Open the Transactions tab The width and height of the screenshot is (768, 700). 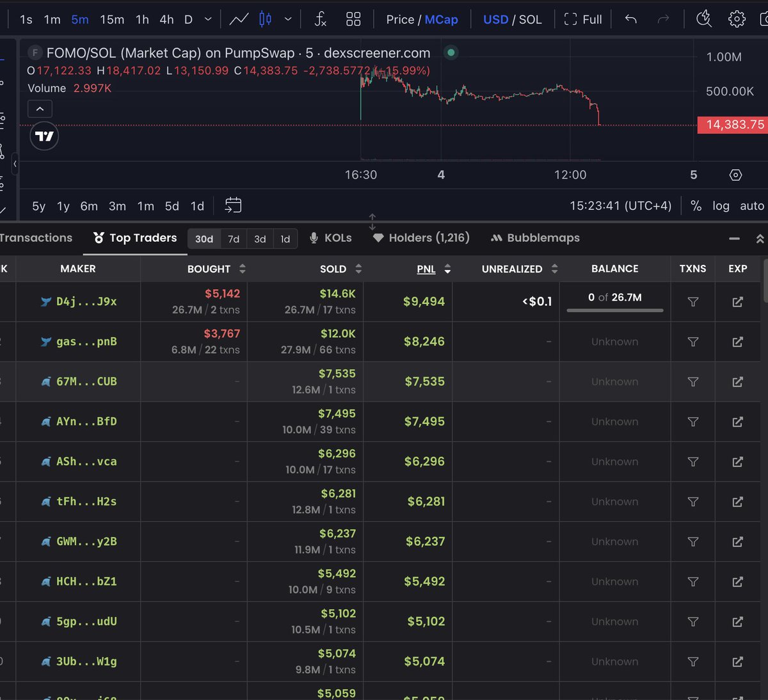(x=36, y=238)
